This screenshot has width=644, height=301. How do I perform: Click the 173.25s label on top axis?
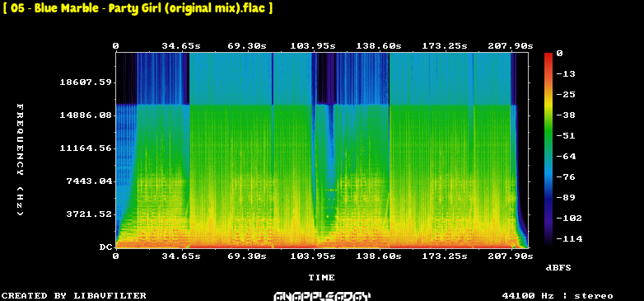[x=445, y=46]
